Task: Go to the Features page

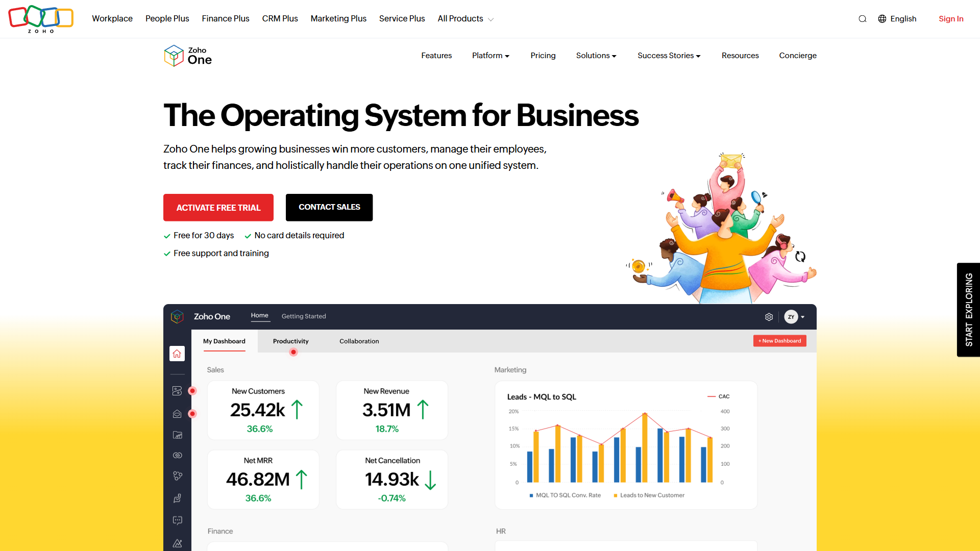Action: [x=436, y=56]
